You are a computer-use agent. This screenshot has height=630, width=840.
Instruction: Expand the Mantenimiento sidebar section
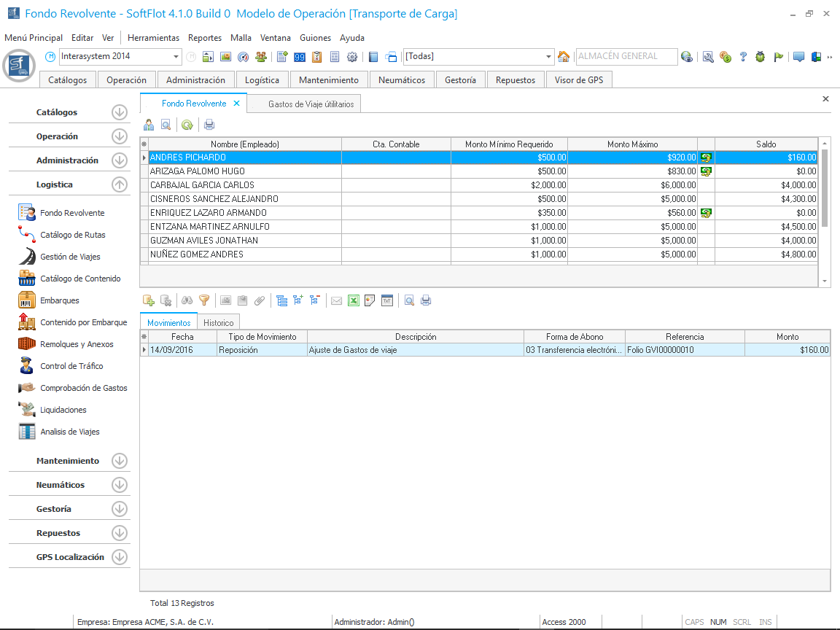click(x=120, y=461)
